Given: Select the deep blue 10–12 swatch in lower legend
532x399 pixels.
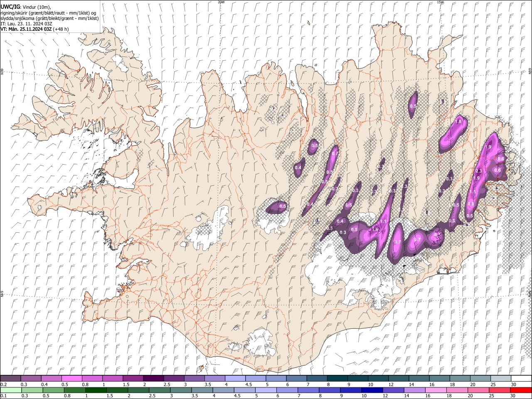Looking at the screenshot, I should 372,390.
